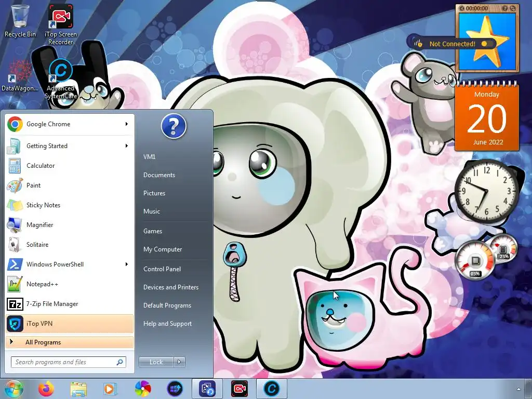The image size is (532, 399).
Task: Open Windows Media Player on taskbar
Action: (x=110, y=389)
